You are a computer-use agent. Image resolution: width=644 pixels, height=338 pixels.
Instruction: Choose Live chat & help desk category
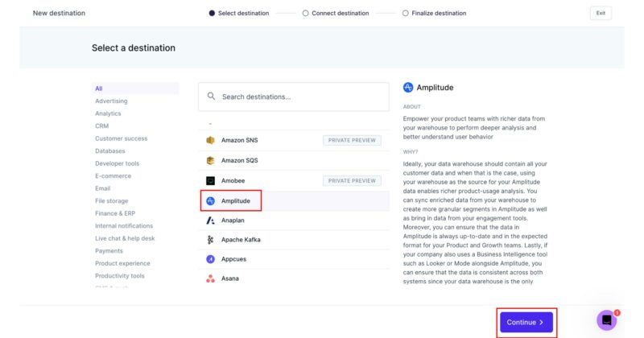point(125,238)
